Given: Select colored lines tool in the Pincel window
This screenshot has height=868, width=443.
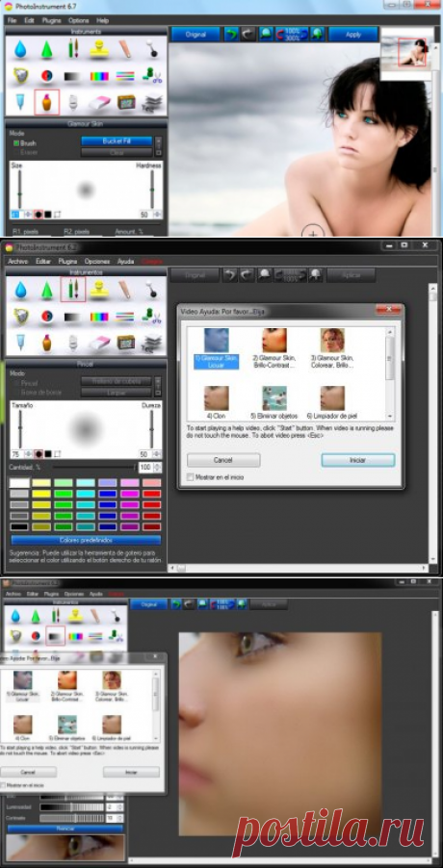Looking at the screenshot, I should (x=126, y=317).
